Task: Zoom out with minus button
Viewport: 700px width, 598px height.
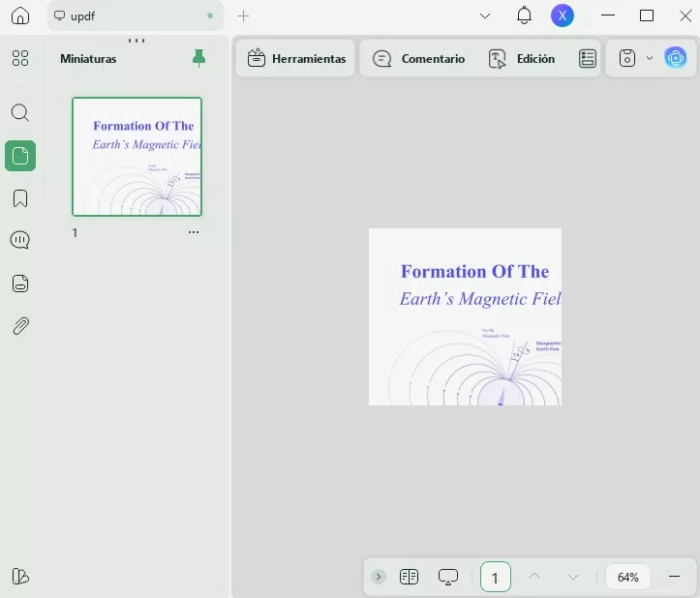Action: click(x=674, y=577)
